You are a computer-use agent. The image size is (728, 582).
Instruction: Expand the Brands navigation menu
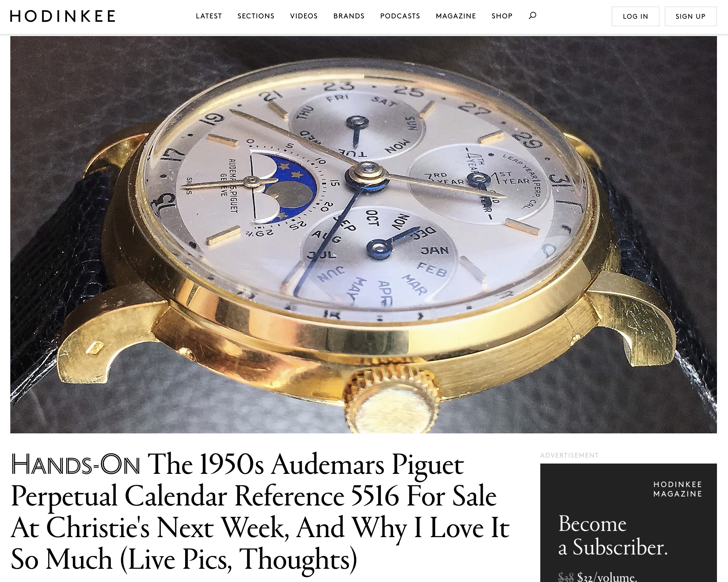click(x=349, y=16)
